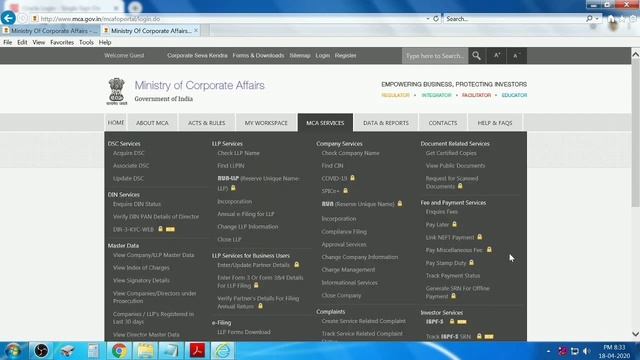Click the national emblem logo
Screen dimensions: 640x360
point(117,91)
